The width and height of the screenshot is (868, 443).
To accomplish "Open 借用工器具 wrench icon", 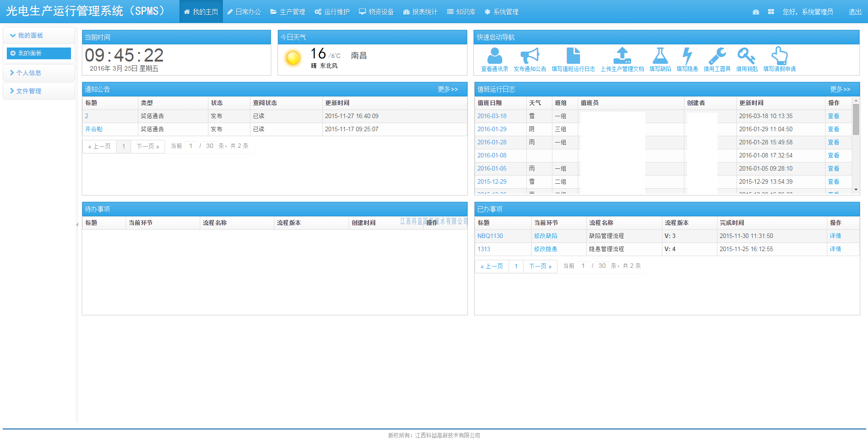I will tap(717, 56).
